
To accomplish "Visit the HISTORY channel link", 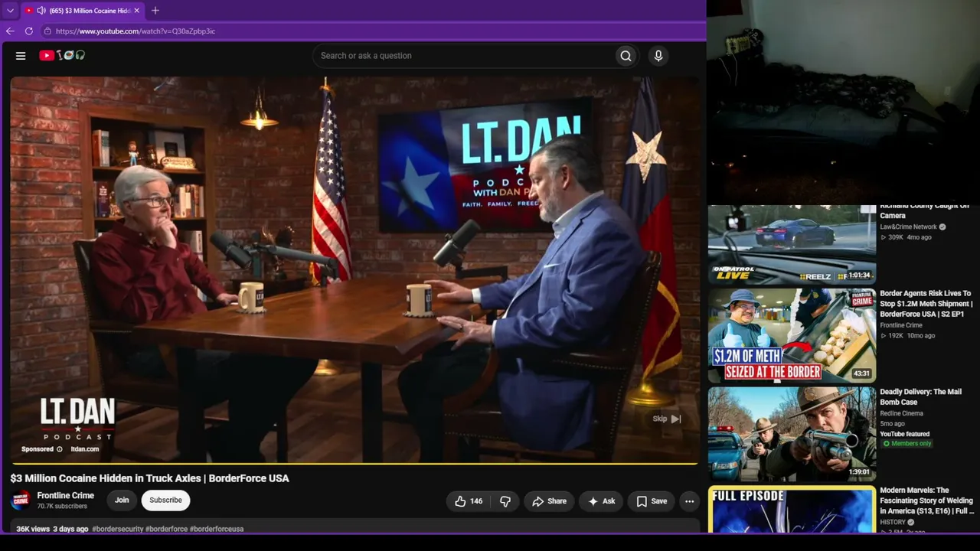I will (x=893, y=522).
